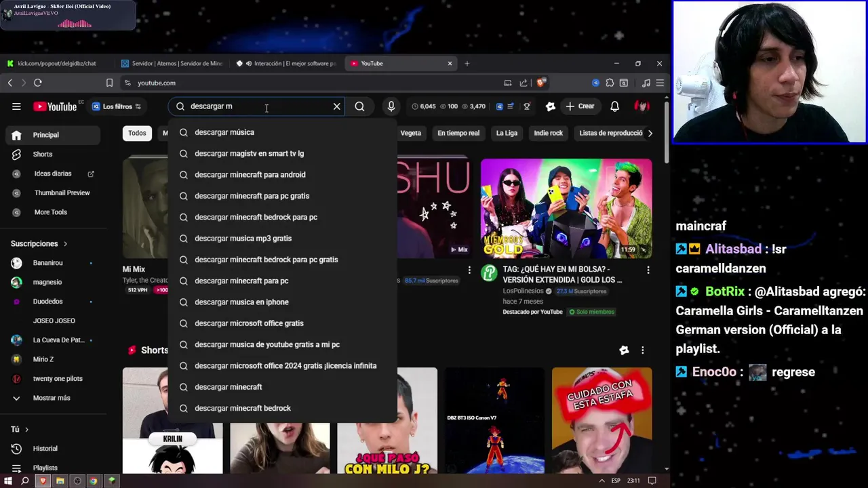This screenshot has height=488, width=868.
Task: Open the notifications bell
Action: (x=614, y=106)
